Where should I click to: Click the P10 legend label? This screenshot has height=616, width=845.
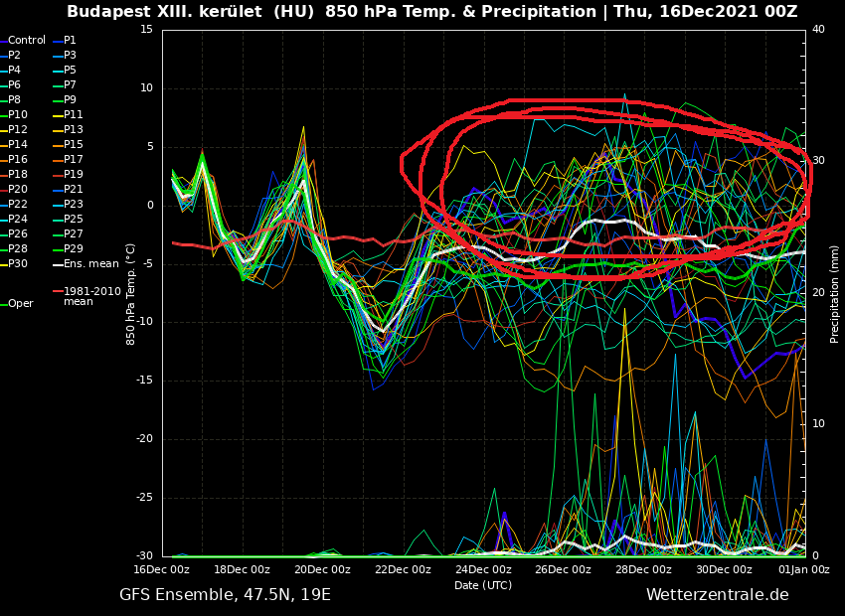click(18, 115)
